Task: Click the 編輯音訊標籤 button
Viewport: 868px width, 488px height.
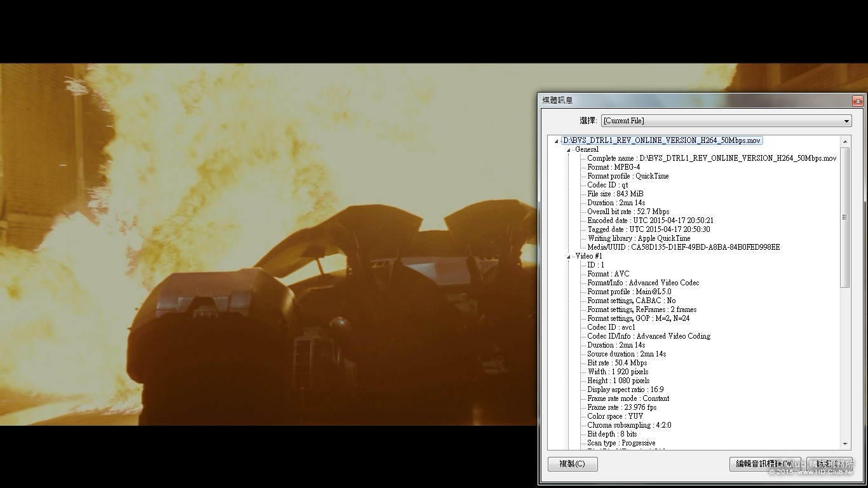Action: (765, 464)
